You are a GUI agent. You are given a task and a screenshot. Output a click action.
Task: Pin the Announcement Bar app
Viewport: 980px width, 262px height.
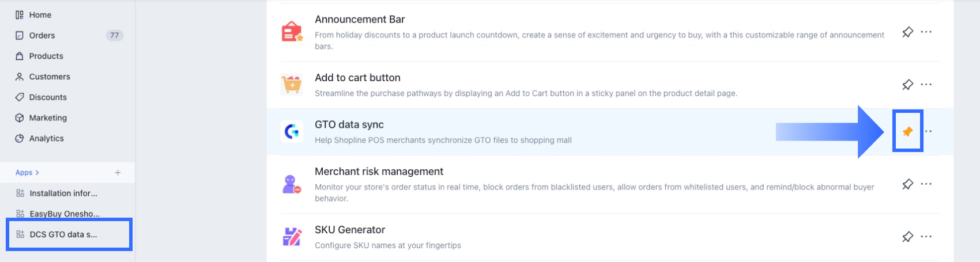coord(907,32)
